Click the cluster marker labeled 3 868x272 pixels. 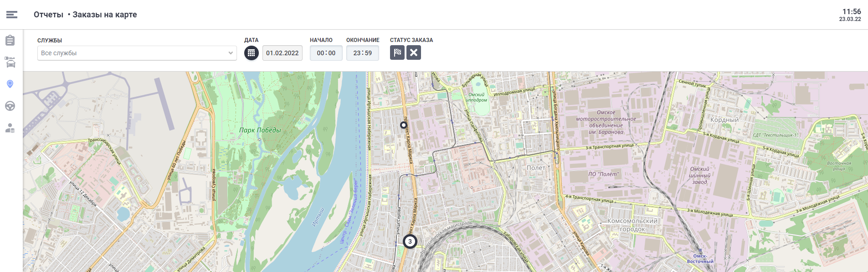point(410,241)
